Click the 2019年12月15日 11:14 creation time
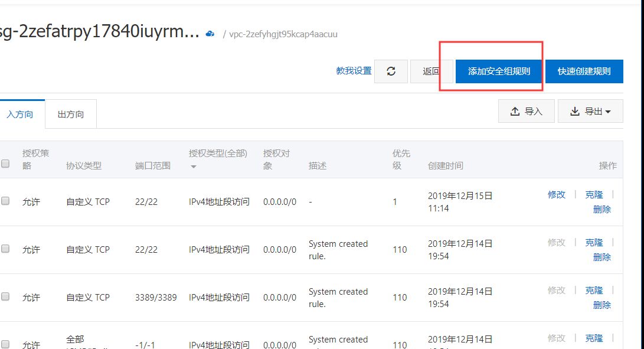 (460, 202)
